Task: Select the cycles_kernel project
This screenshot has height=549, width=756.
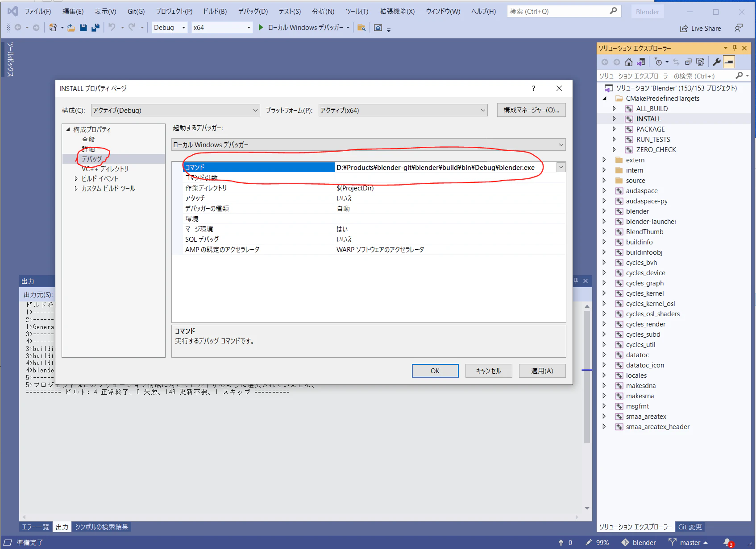Action: [645, 293]
